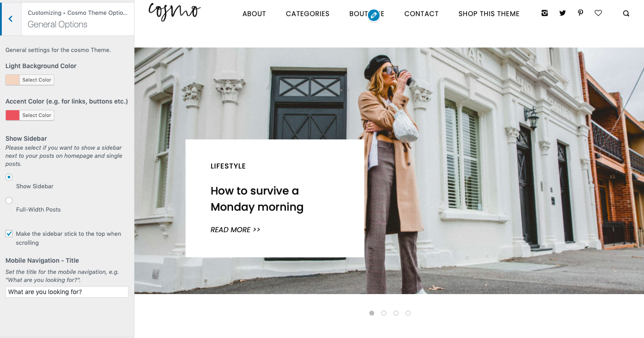Click the cosmo logo

(174, 12)
